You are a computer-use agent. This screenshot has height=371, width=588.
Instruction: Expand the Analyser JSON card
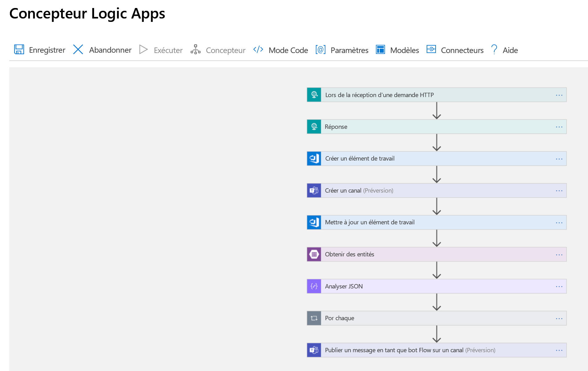pyautogui.click(x=437, y=286)
